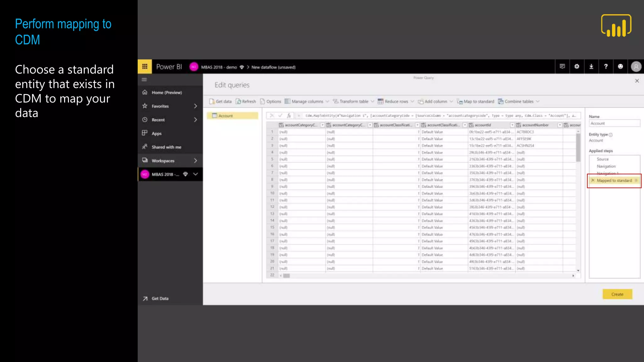
Task: Close the Edit queries dialog
Action: (637, 81)
